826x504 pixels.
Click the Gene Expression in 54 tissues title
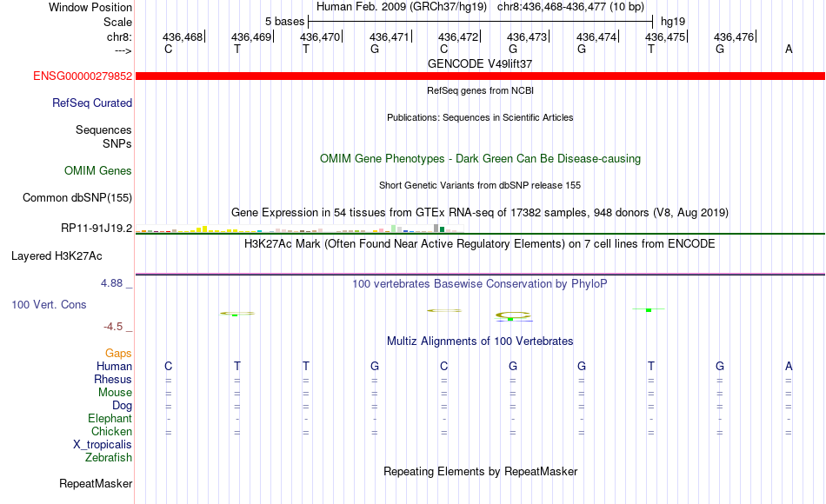coord(480,213)
